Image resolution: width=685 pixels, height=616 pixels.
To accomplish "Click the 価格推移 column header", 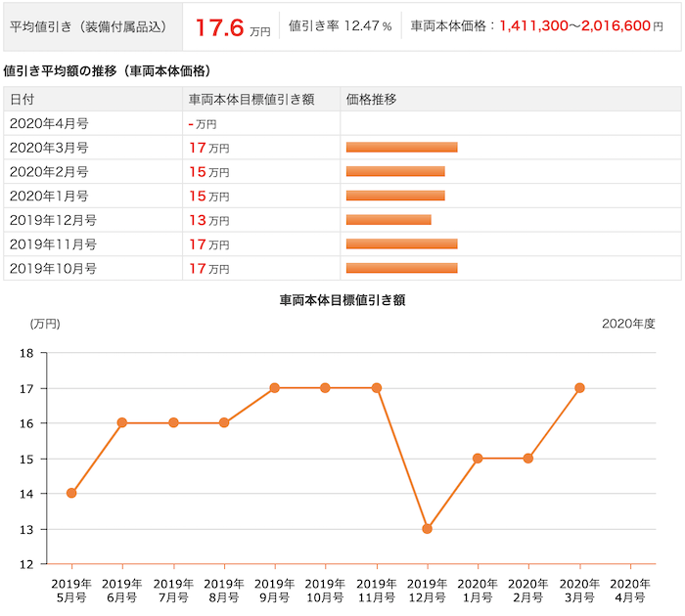I will click(x=371, y=100).
